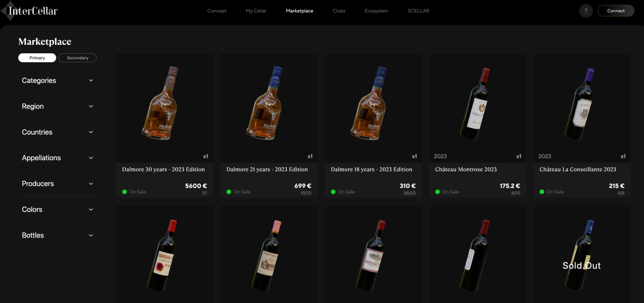
Task: Open the help question mark icon
Action: pos(586,11)
